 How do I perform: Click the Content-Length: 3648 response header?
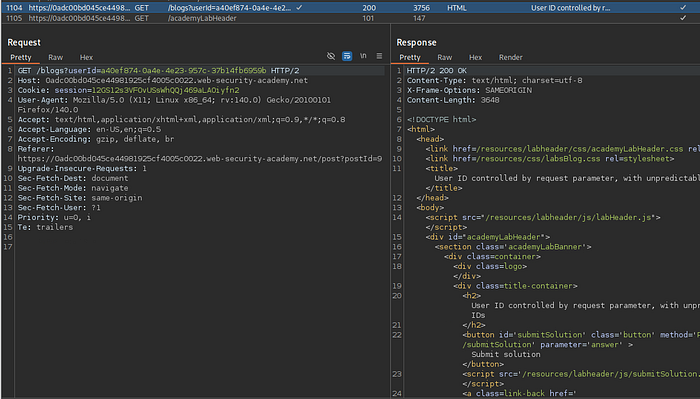point(453,100)
